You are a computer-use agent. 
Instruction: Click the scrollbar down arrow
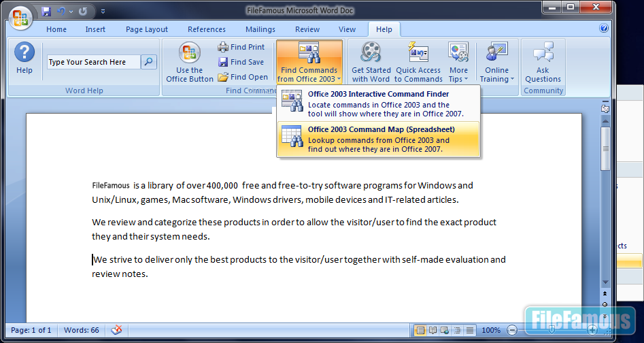click(605, 282)
